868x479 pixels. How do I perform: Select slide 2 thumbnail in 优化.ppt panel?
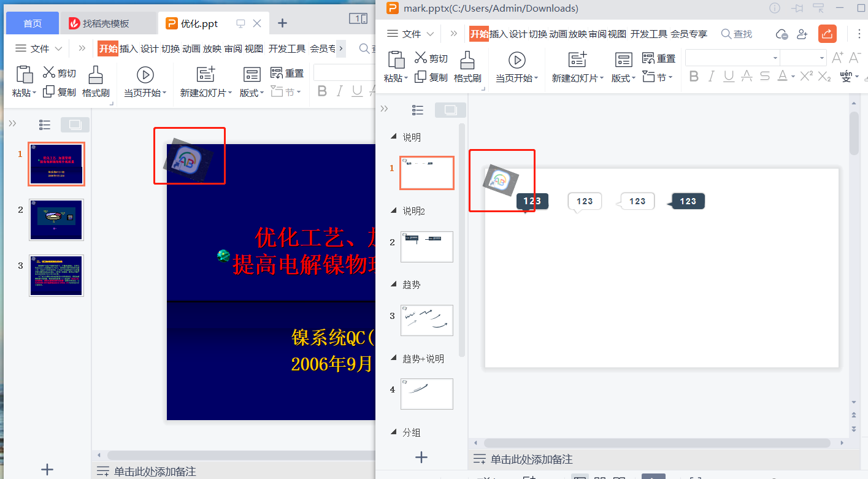pos(56,219)
